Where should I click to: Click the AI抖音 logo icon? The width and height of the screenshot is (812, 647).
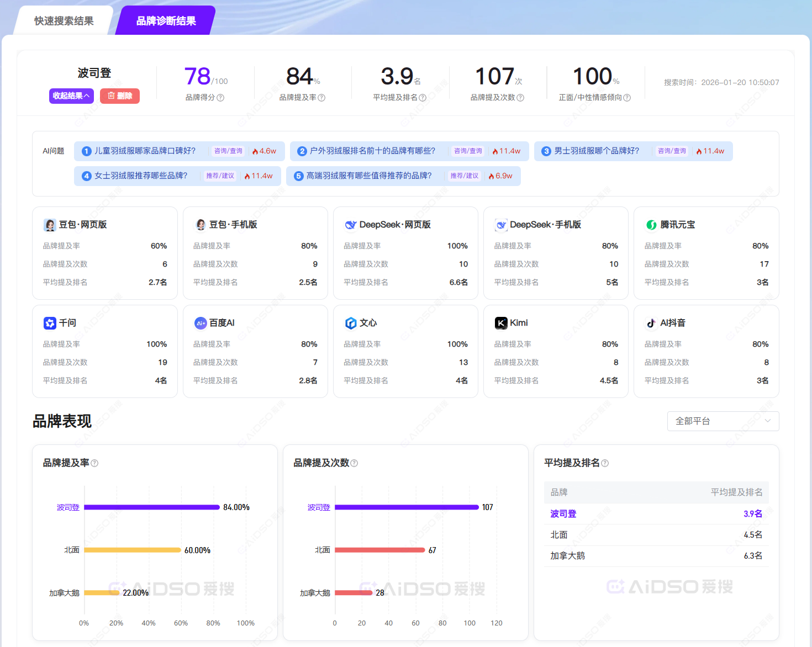[x=651, y=323]
